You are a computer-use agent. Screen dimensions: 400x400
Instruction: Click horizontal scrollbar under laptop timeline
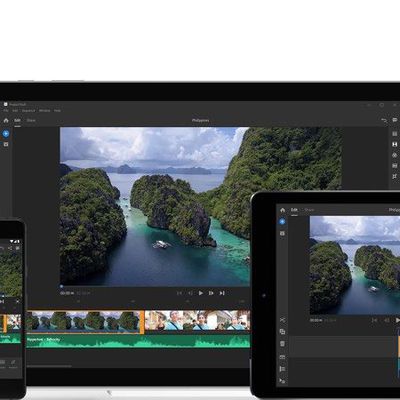click(x=49, y=366)
